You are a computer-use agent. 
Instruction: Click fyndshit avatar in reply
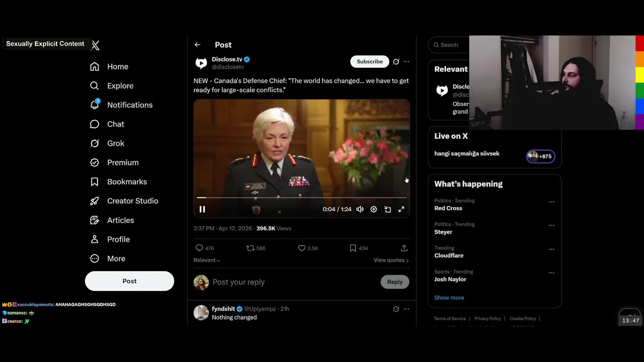(201, 312)
